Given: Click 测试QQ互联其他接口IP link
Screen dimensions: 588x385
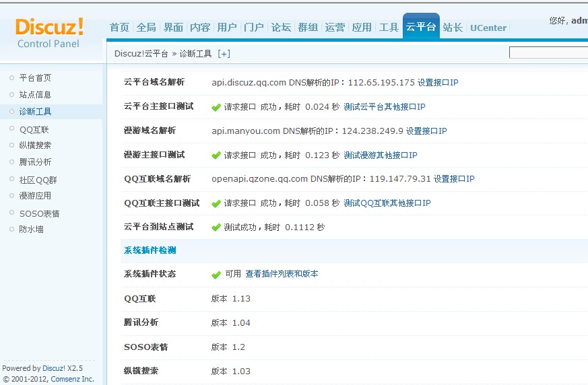Looking at the screenshot, I should click(387, 203).
